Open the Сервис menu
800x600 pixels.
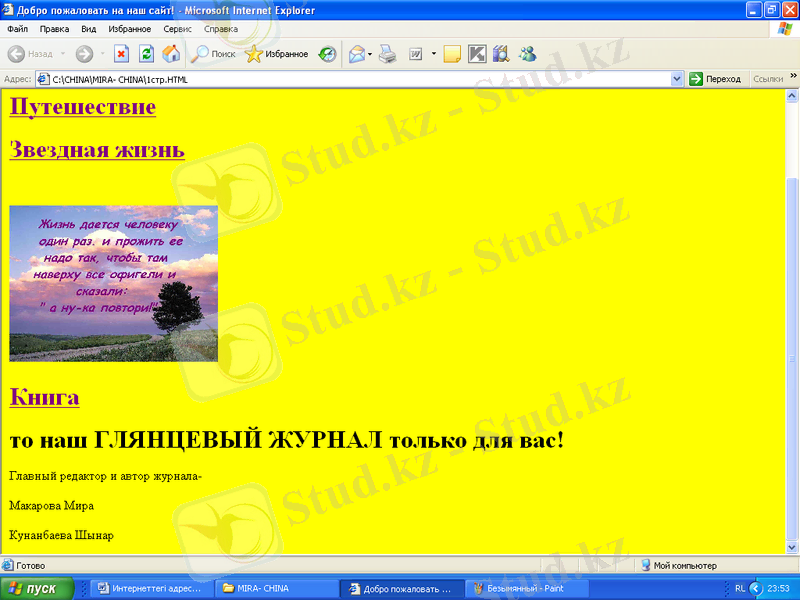[x=178, y=29]
